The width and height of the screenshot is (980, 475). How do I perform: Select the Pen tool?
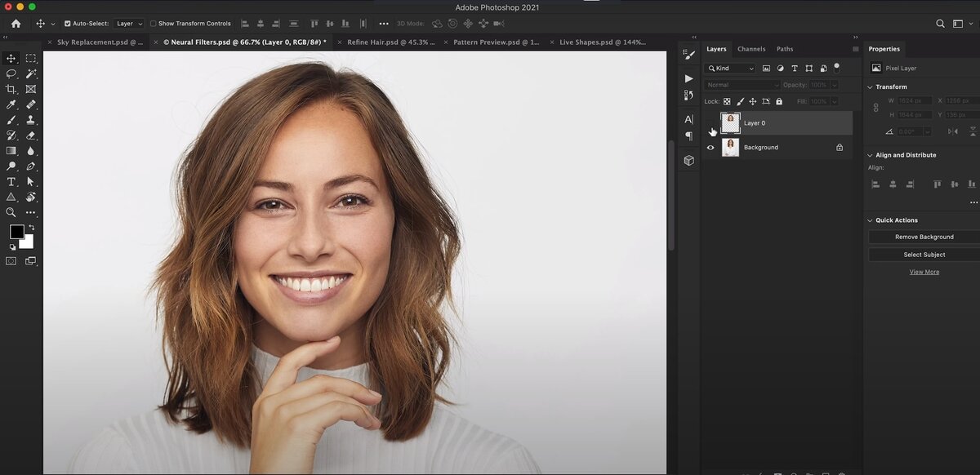point(31,166)
